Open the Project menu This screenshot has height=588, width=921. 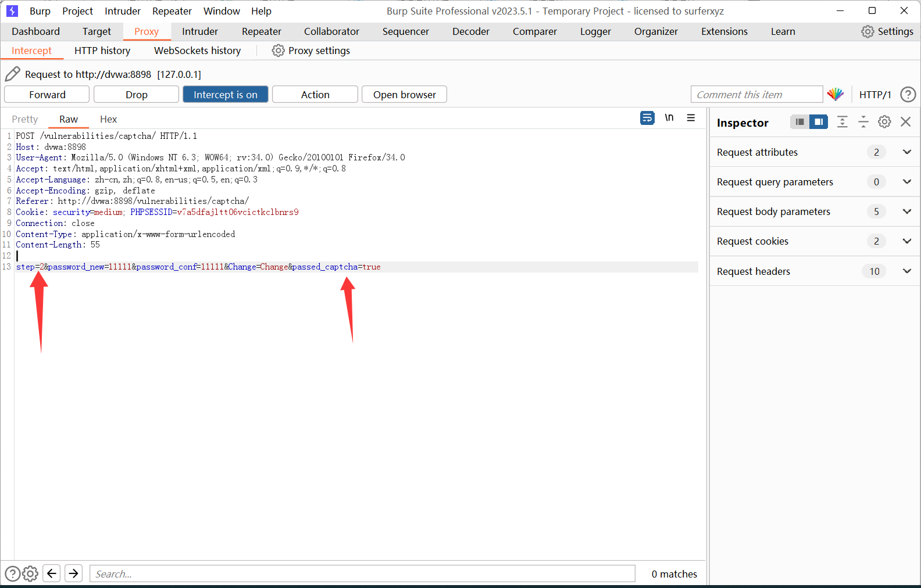[x=78, y=11]
